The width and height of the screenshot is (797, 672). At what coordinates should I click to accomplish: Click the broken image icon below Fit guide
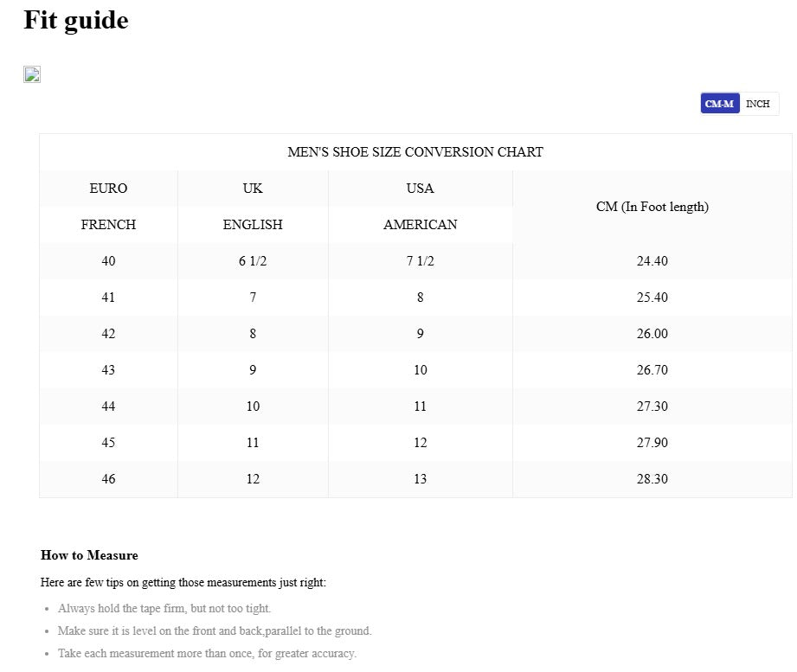pyautogui.click(x=32, y=74)
